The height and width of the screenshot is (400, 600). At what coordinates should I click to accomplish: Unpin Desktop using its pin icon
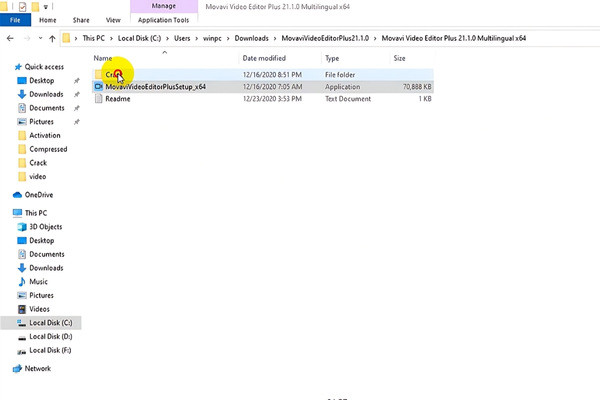point(77,81)
